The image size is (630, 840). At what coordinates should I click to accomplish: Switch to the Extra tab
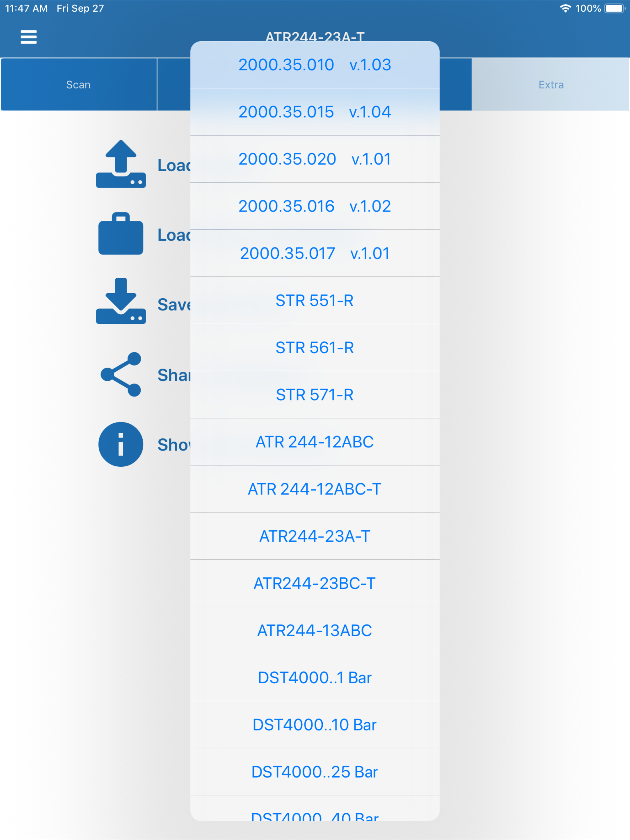click(551, 84)
